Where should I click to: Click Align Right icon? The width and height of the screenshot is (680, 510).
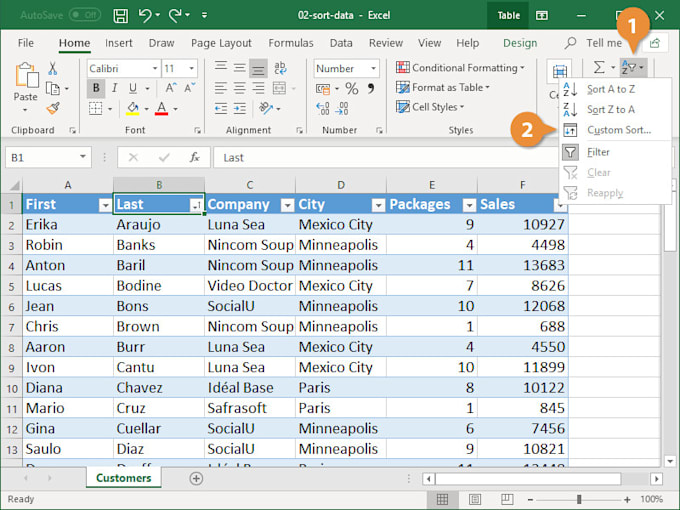(258, 88)
